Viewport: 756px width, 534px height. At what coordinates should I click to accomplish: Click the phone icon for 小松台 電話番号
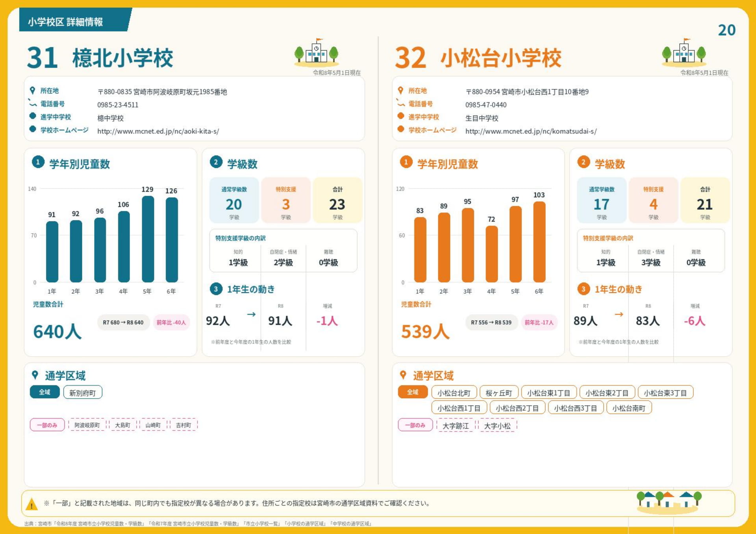pyautogui.click(x=400, y=103)
